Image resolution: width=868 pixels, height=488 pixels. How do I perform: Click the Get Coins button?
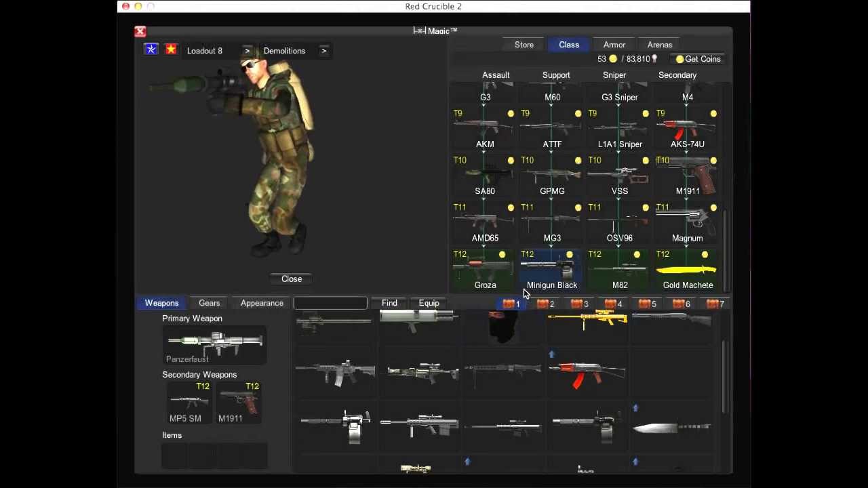698,59
